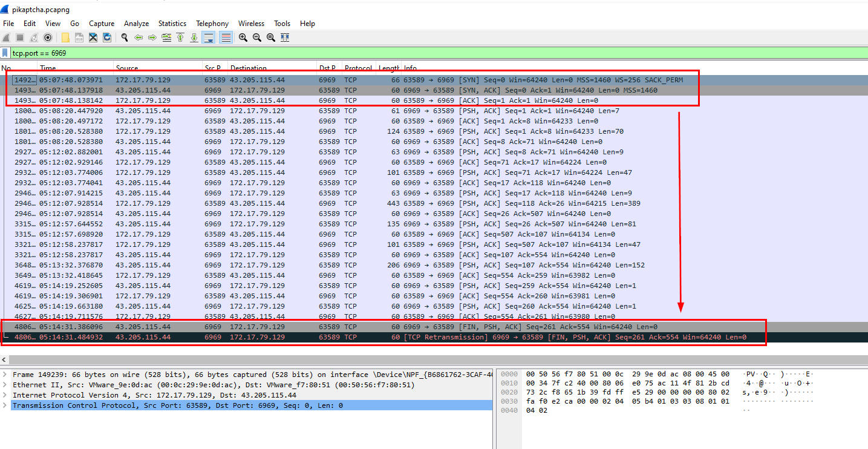
Task: Go to the first packet arrow icon
Action: point(180,38)
